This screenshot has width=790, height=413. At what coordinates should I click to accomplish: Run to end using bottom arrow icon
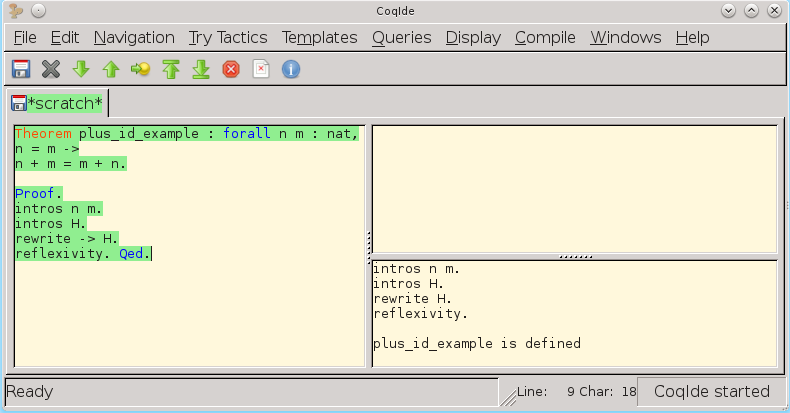coord(201,69)
